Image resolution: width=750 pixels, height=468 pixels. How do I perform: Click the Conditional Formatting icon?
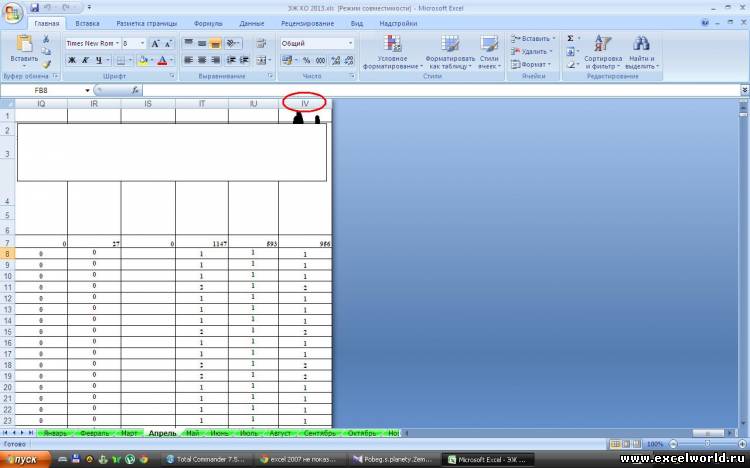click(x=392, y=44)
